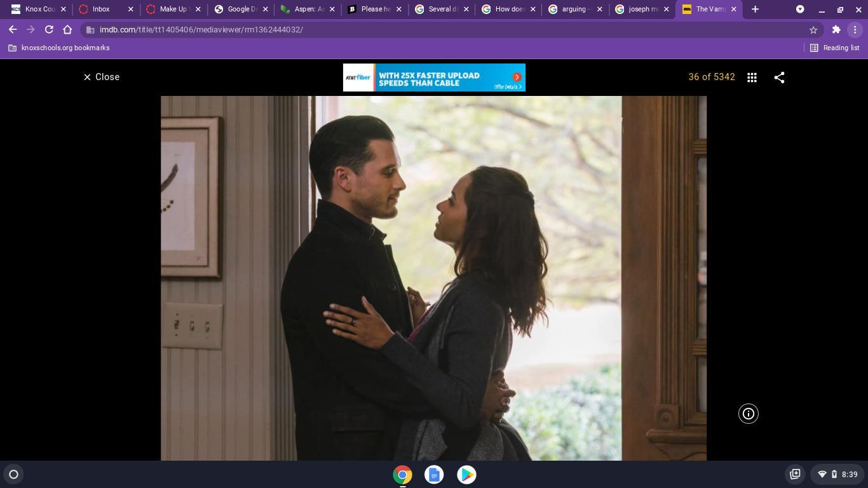Open the Wi-Fi status in system tray

pos(822,475)
